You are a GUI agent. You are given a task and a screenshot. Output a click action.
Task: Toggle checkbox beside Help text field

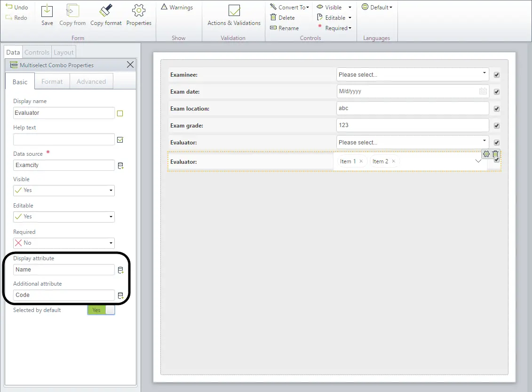(x=120, y=140)
